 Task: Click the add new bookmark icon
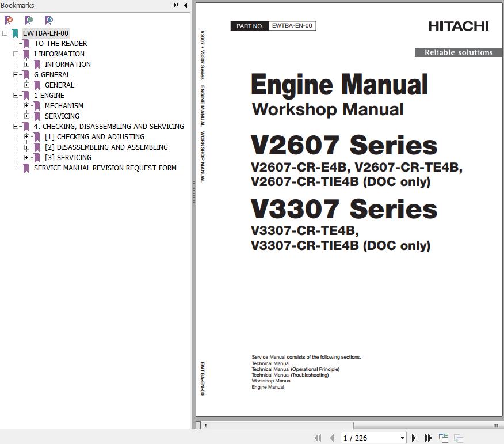click(29, 20)
